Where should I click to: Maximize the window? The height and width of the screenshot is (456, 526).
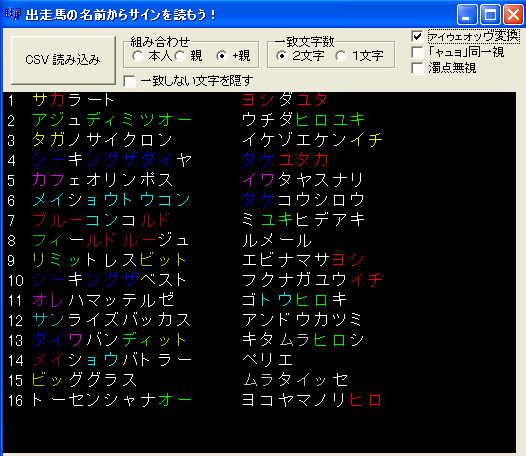490,15
